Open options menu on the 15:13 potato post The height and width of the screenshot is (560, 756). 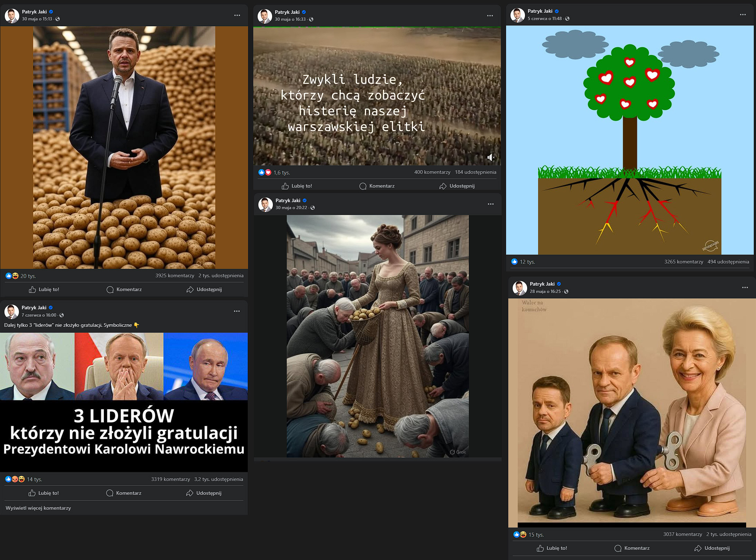tap(237, 15)
